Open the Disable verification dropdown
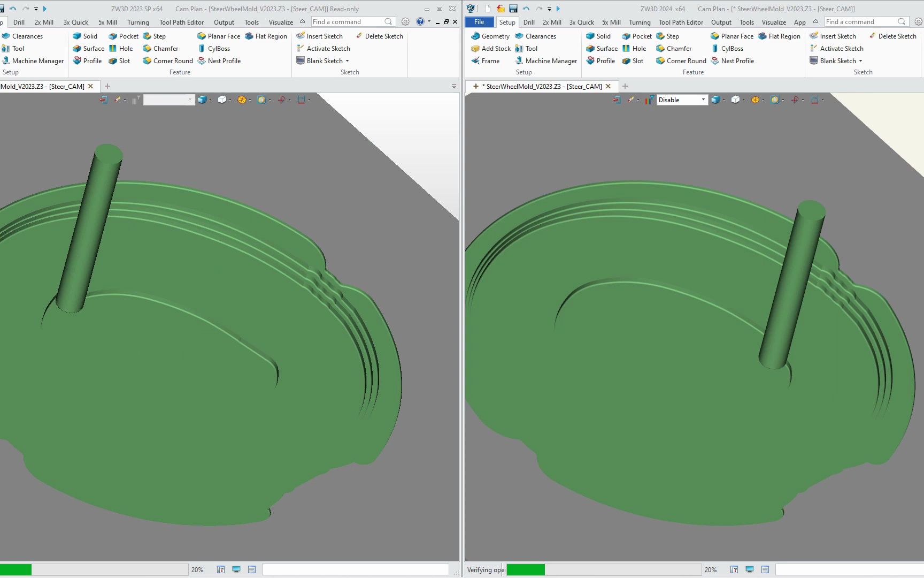This screenshot has height=578, width=924. pos(703,100)
